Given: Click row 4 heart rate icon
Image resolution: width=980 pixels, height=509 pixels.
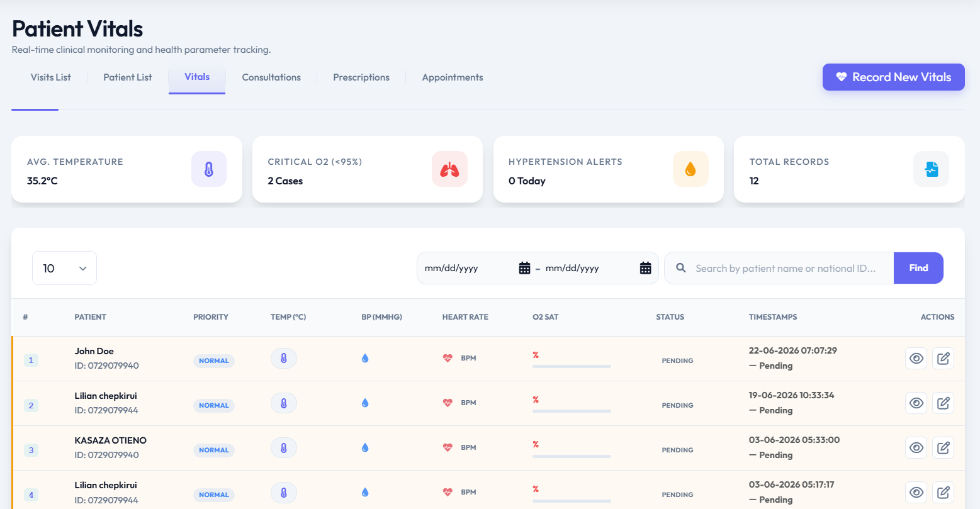Looking at the screenshot, I should [x=448, y=492].
